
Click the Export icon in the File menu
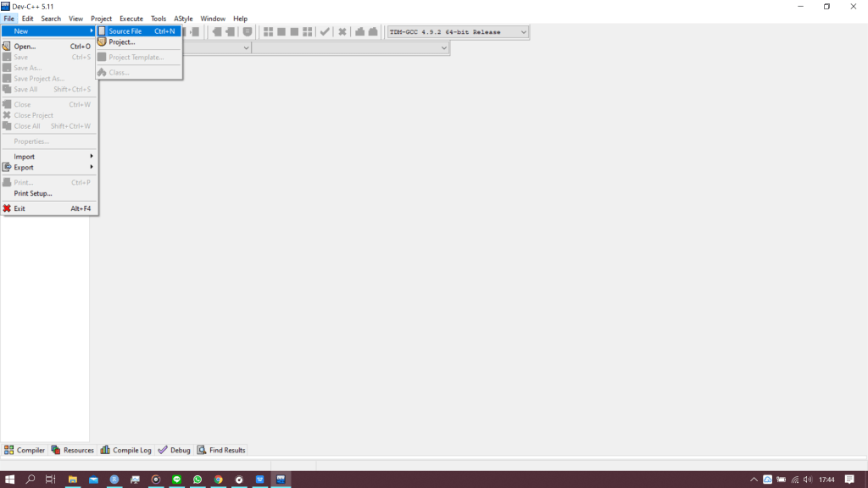click(x=7, y=168)
